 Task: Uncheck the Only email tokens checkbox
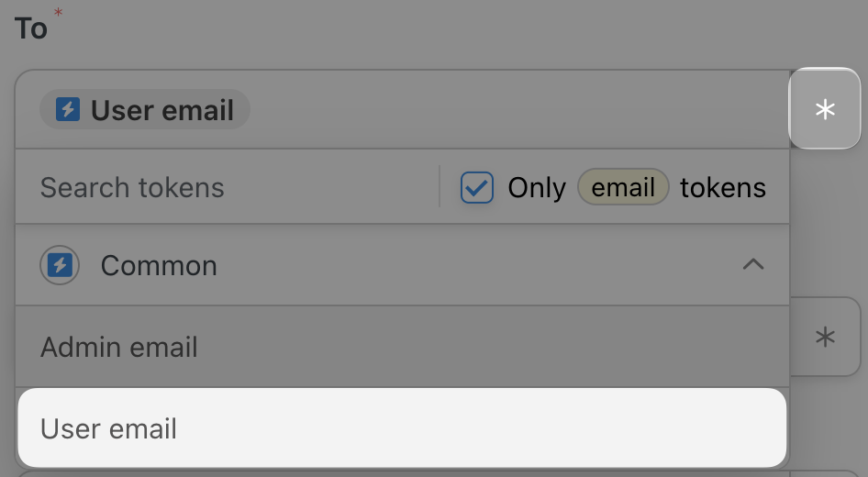point(476,188)
